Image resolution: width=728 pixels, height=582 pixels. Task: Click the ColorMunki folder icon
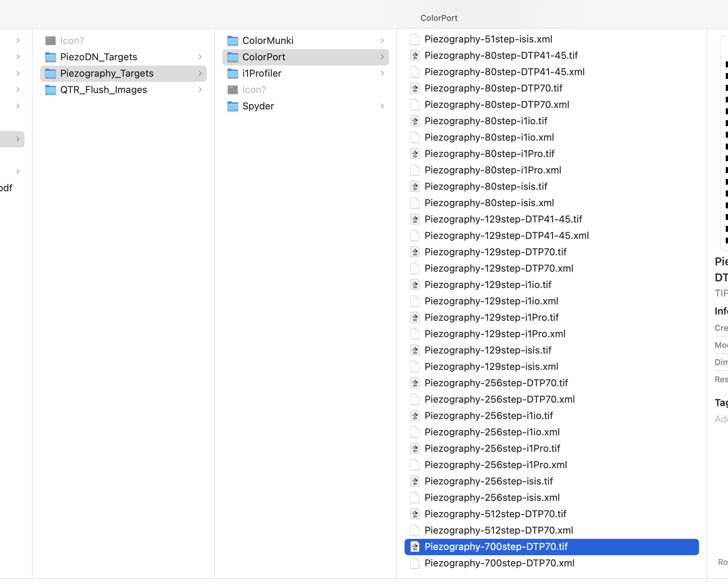point(232,41)
